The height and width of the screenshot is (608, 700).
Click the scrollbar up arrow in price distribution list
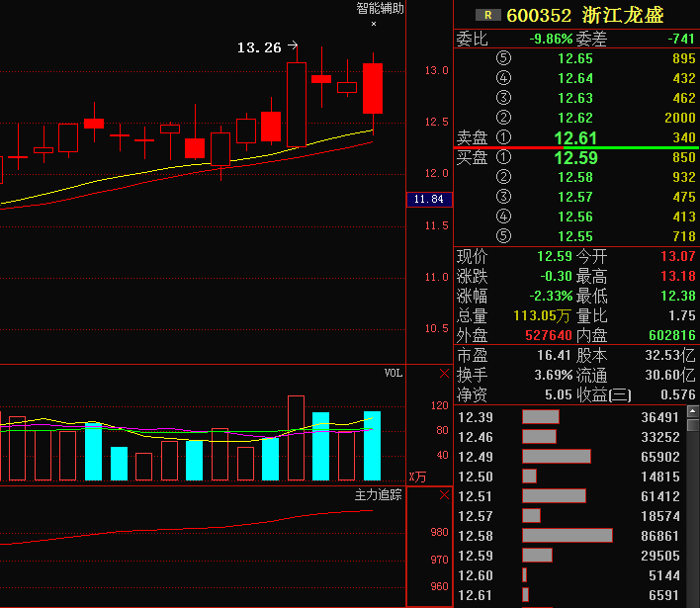click(693, 412)
